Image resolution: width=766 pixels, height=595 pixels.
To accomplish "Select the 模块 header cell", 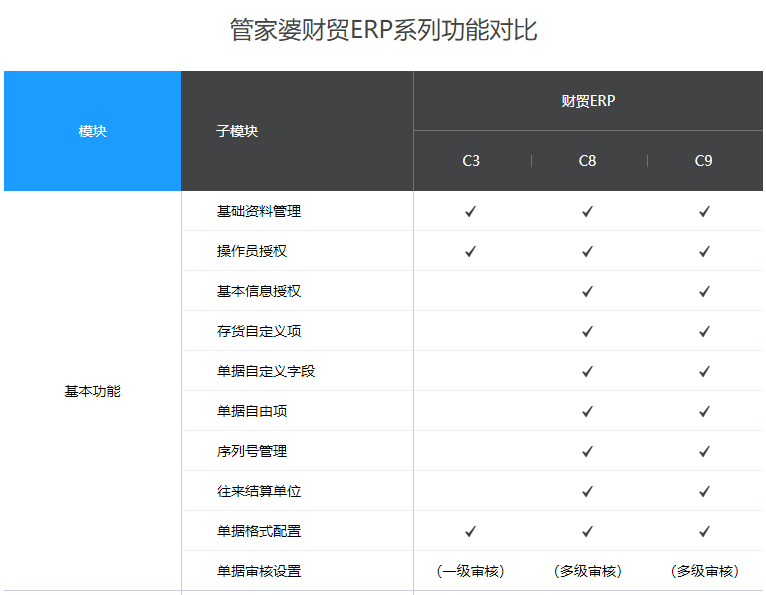I will point(92,131).
